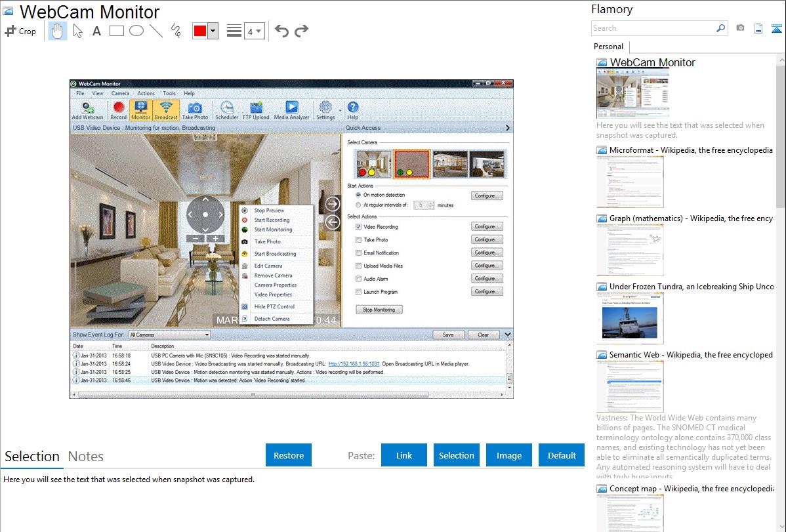786x532 pixels.
Task: Open the All Cameras dropdown
Action: click(x=169, y=335)
